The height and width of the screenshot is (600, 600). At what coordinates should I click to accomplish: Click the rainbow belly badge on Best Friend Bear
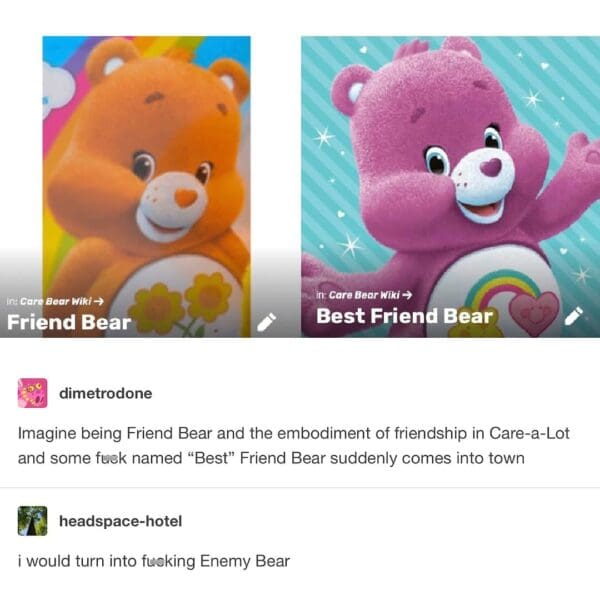(498, 292)
